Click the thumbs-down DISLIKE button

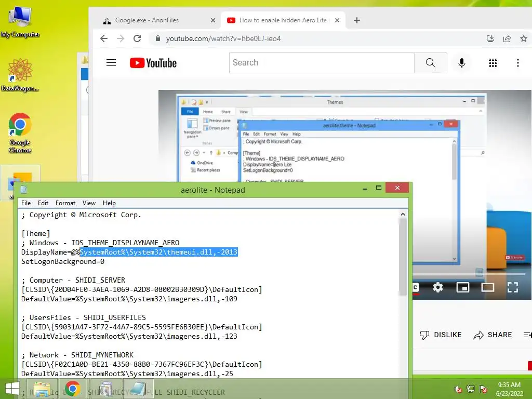pyautogui.click(x=441, y=335)
